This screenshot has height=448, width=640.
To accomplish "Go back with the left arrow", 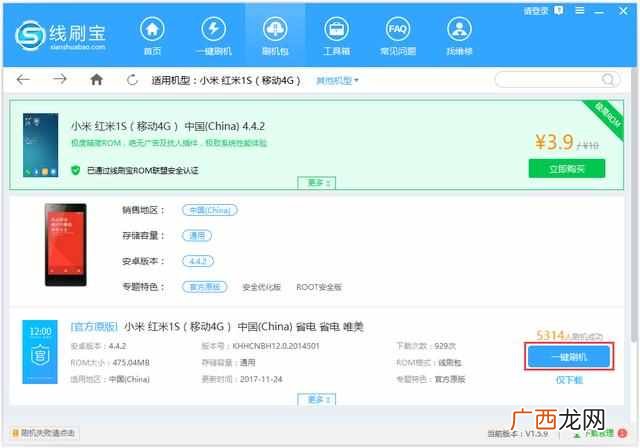I will coord(23,80).
